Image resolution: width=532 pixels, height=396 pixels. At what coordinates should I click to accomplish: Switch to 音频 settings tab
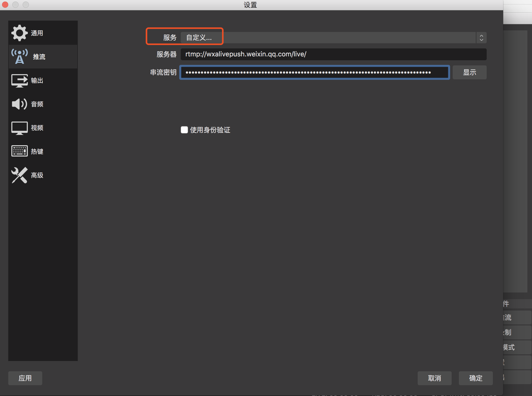coord(43,104)
